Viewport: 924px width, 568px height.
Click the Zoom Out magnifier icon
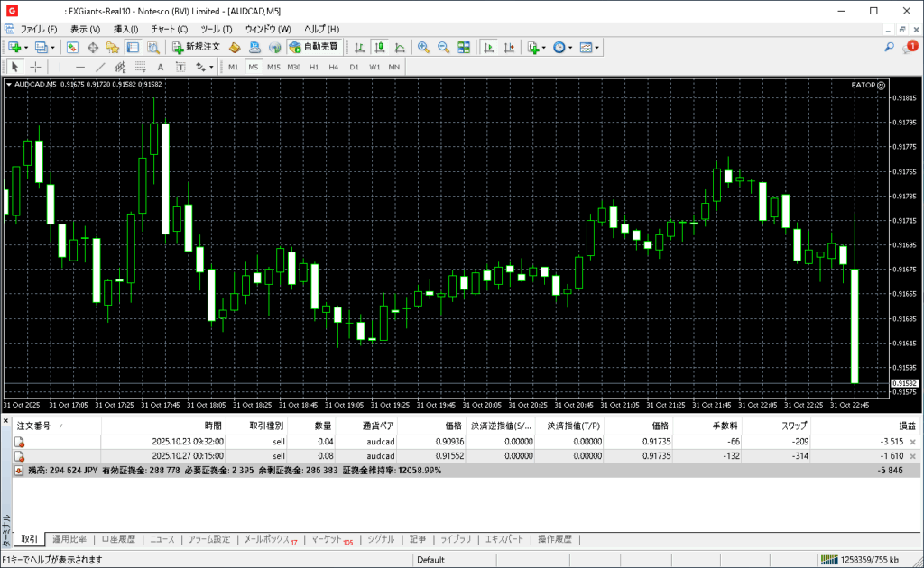point(443,47)
